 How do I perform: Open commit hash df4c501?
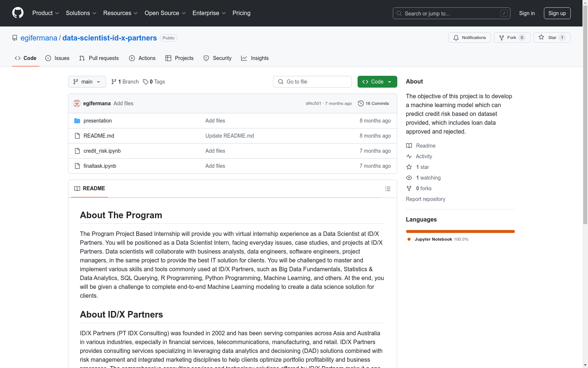[x=313, y=103]
